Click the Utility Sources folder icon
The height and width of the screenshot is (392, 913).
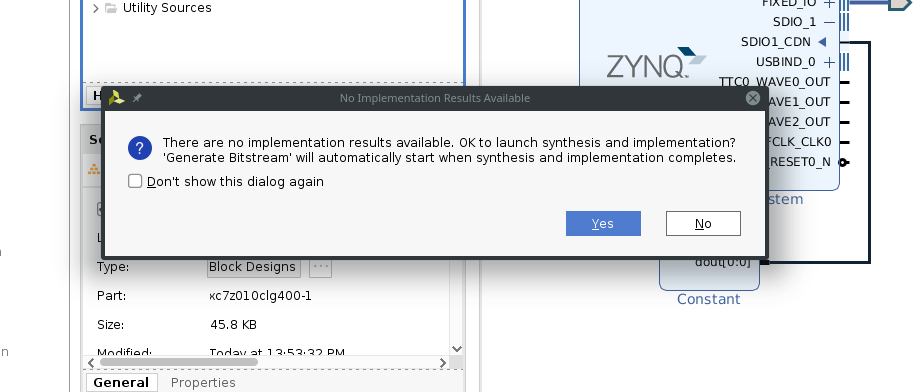click(111, 8)
